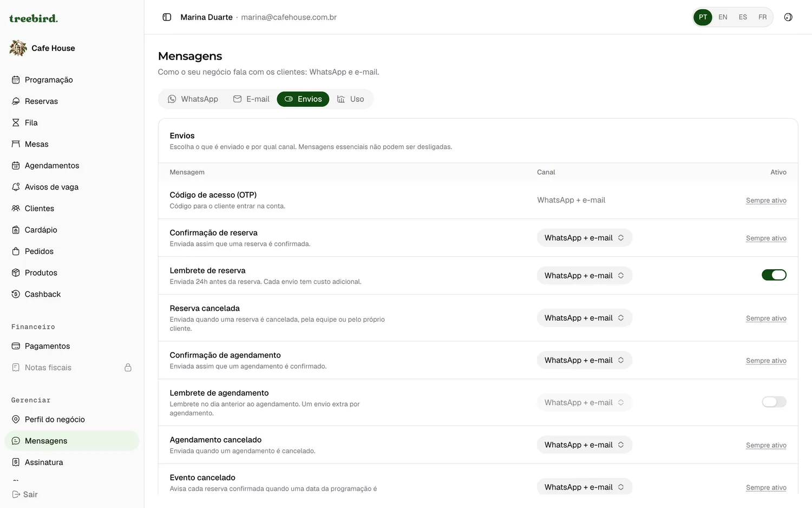Open channel dropdown for Confirmação de reserva
The width and height of the screenshot is (812, 508).
point(585,238)
